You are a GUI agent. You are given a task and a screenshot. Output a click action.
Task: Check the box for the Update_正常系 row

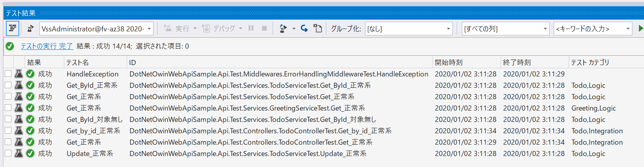[8, 153]
